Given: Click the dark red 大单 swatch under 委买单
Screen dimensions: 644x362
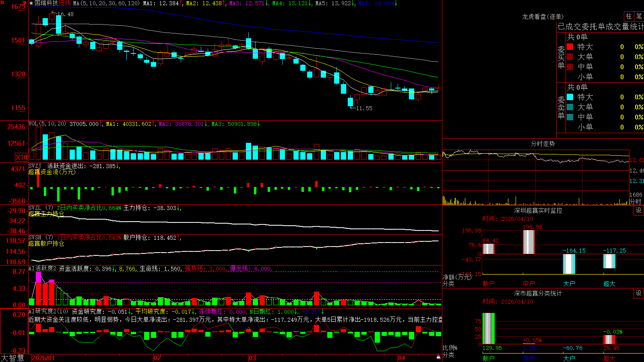Looking at the screenshot, I should click(x=570, y=57).
